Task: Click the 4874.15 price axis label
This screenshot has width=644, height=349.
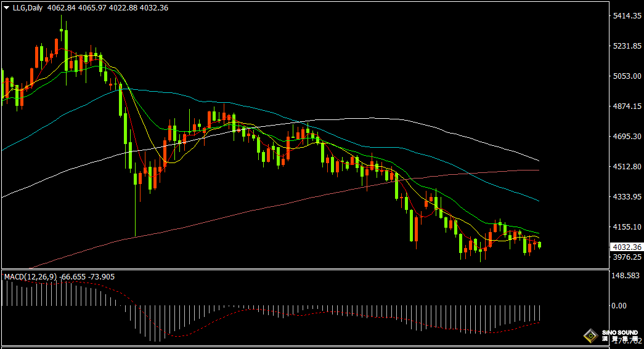Action: pyautogui.click(x=627, y=106)
